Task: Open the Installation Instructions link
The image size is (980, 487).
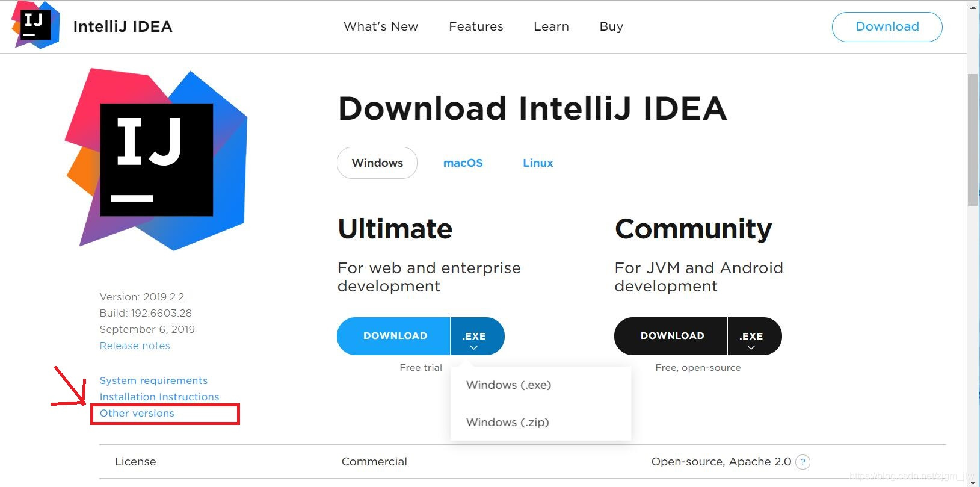Action: [159, 397]
